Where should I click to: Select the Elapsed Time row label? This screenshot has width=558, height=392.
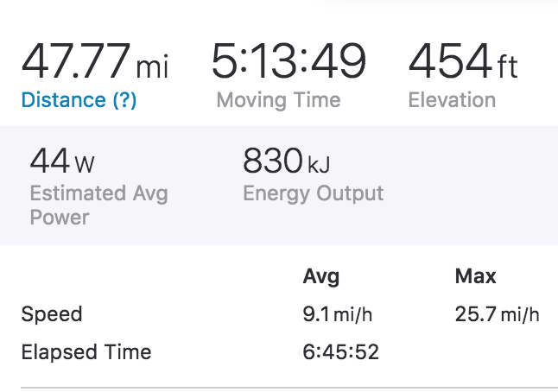click(x=86, y=352)
